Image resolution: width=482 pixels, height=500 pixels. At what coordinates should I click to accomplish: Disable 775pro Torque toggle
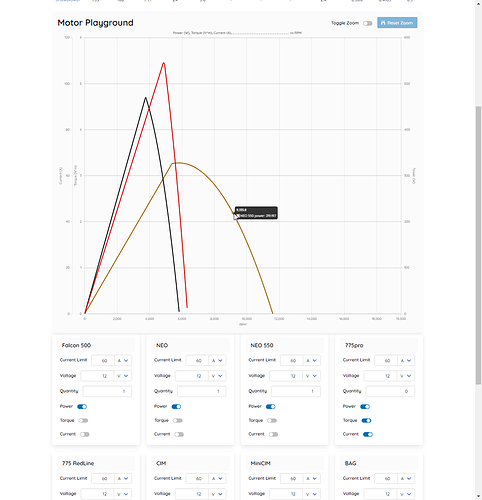click(x=366, y=420)
